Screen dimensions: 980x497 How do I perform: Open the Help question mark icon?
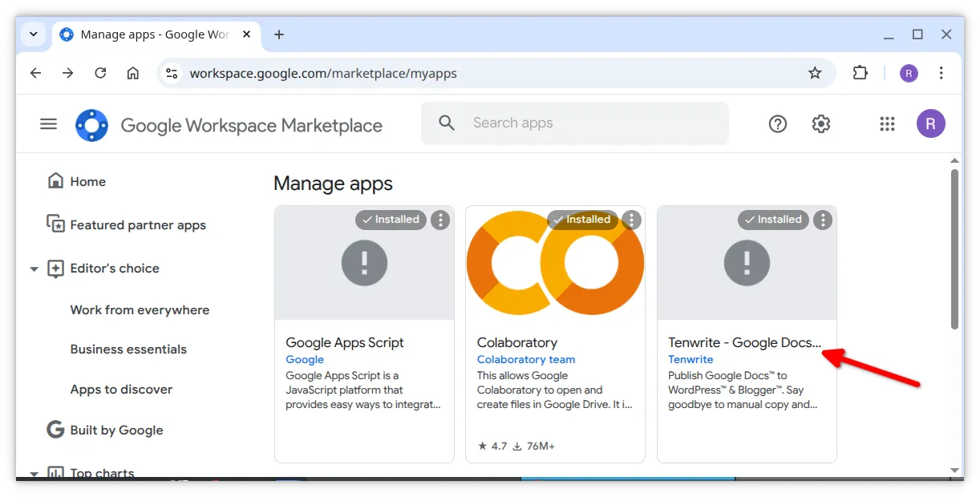coord(777,123)
